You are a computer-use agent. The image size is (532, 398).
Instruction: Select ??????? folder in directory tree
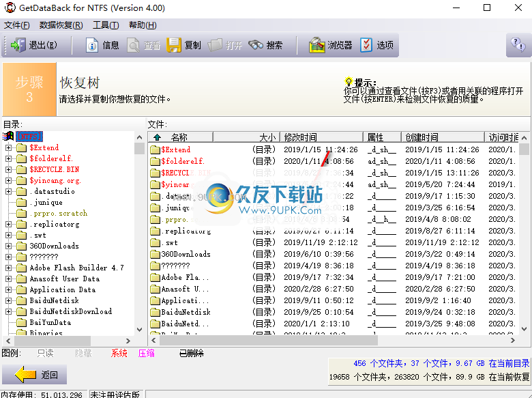point(44,257)
